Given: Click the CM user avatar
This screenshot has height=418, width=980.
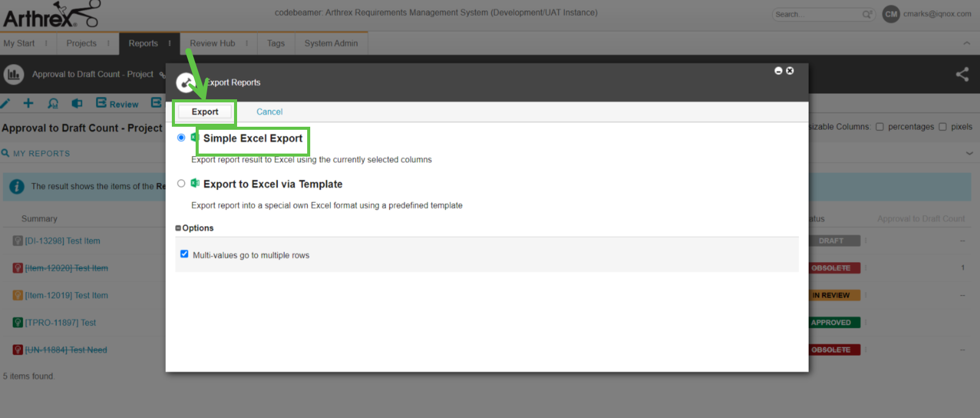Looking at the screenshot, I should [x=890, y=14].
